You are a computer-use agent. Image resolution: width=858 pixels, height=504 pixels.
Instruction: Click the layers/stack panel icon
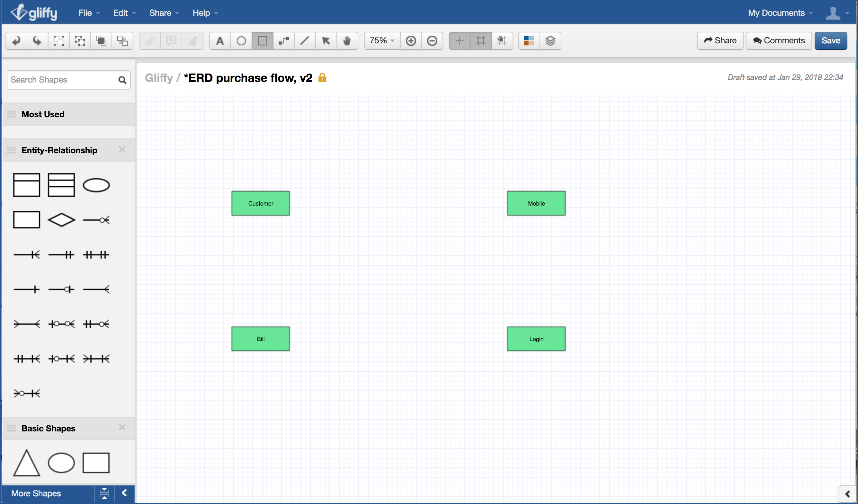[x=550, y=41]
